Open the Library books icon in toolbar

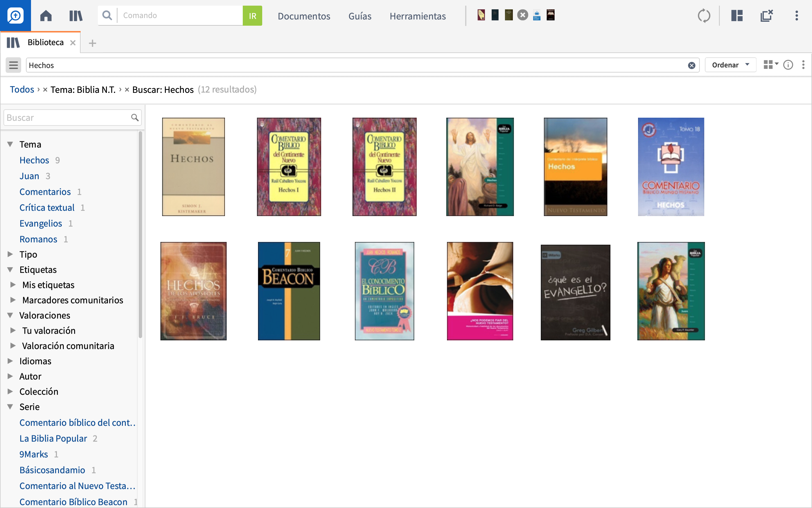tap(76, 16)
